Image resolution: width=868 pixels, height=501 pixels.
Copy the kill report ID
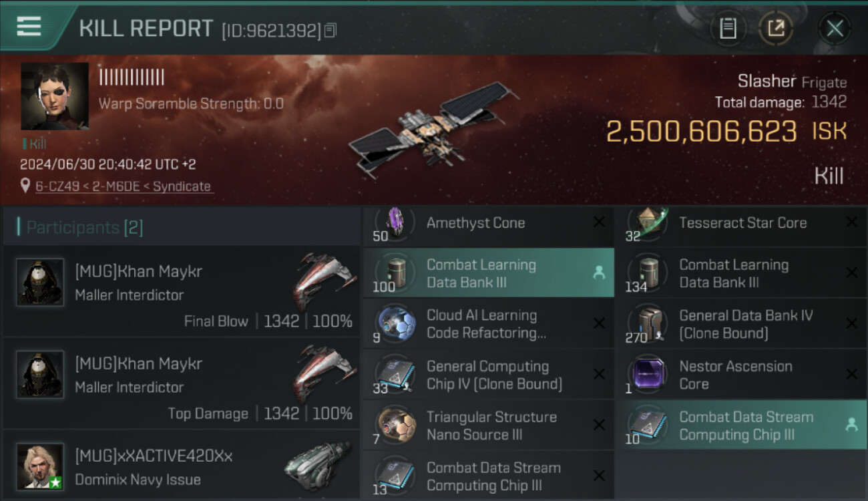(x=331, y=31)
